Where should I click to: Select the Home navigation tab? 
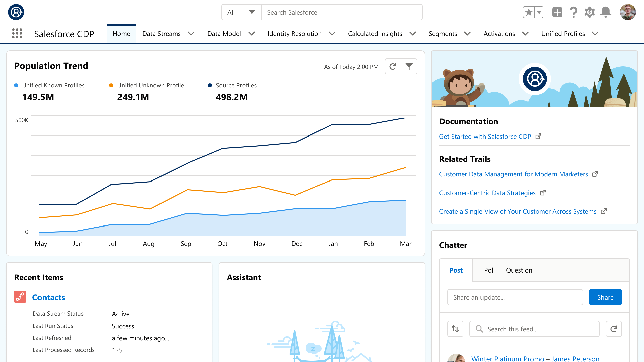(x=122, y=33)
